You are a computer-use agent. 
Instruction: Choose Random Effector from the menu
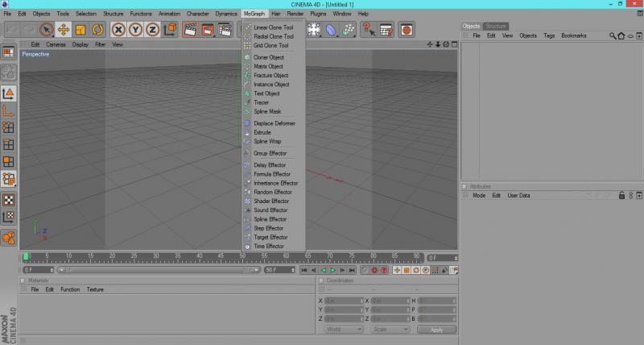pos(274,192)
